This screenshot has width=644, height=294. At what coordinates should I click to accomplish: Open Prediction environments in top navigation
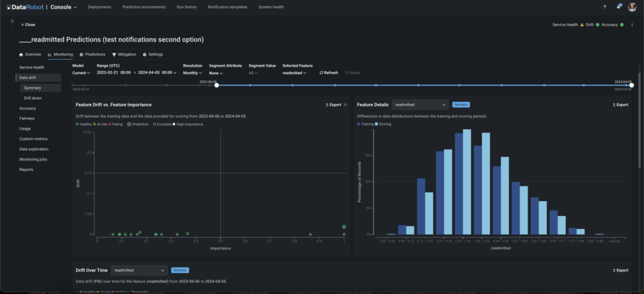144,7
